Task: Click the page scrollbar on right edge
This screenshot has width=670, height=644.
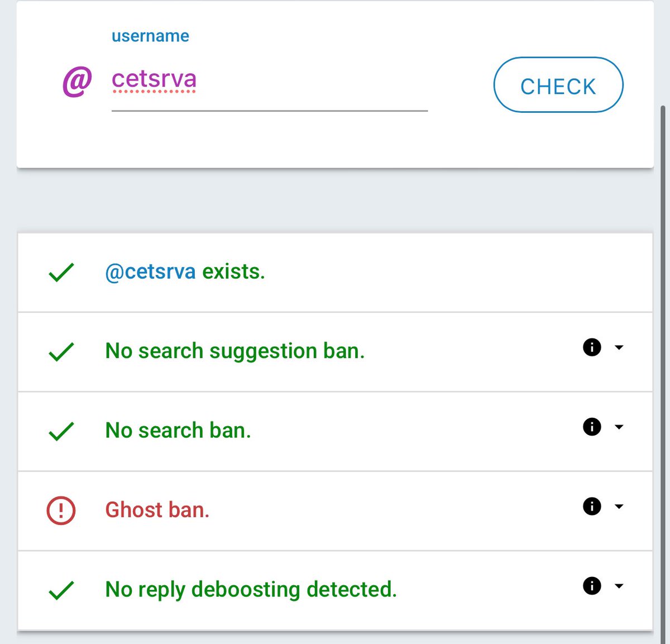Action: coord(664,335)
